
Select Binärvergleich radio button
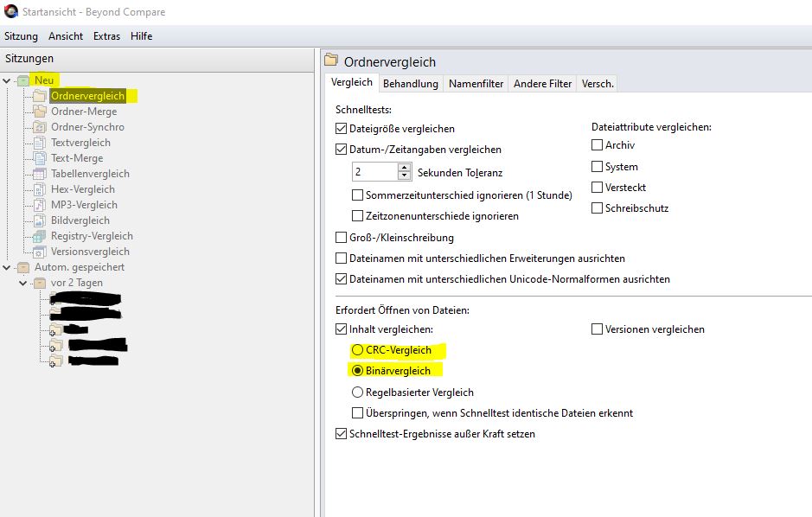[x=357, y=371]
